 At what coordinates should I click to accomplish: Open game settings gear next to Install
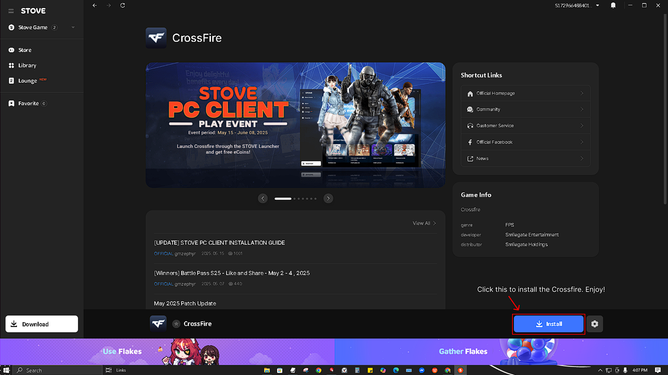point(595,324)
